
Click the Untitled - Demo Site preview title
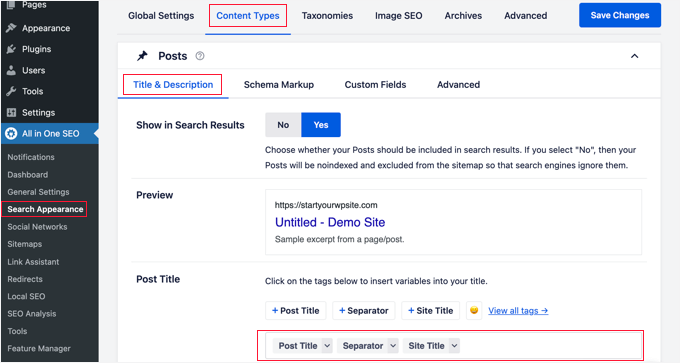(x=330, y=222)
